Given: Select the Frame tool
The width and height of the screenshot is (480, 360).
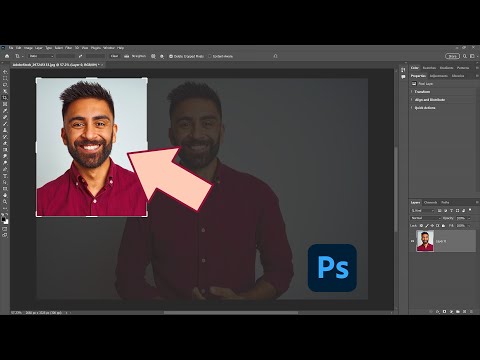Looking at the screenshot, I should 5,104.
